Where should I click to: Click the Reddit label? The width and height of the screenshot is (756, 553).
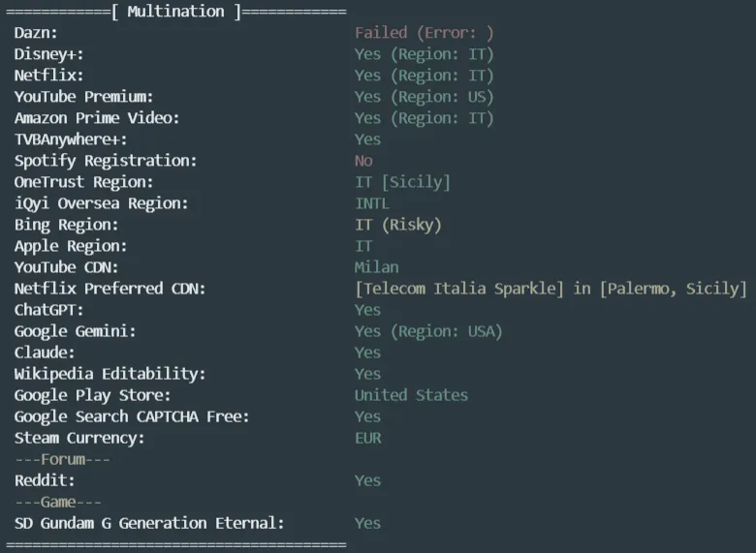(45, 480)
